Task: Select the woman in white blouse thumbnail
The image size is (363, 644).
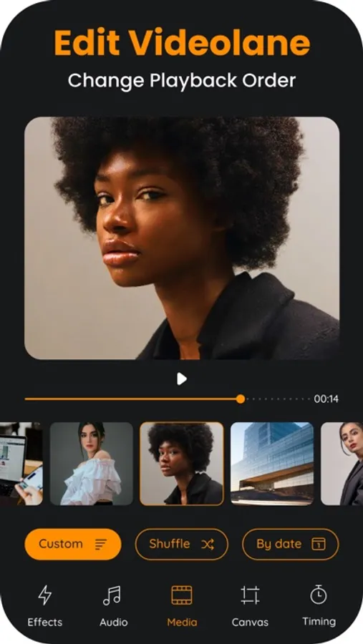Action: [91, 464]
